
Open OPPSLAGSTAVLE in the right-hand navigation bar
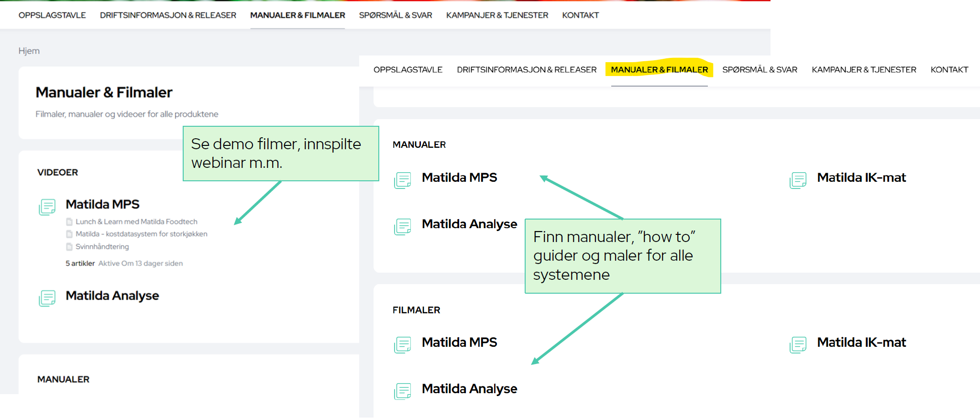(408, 70)
